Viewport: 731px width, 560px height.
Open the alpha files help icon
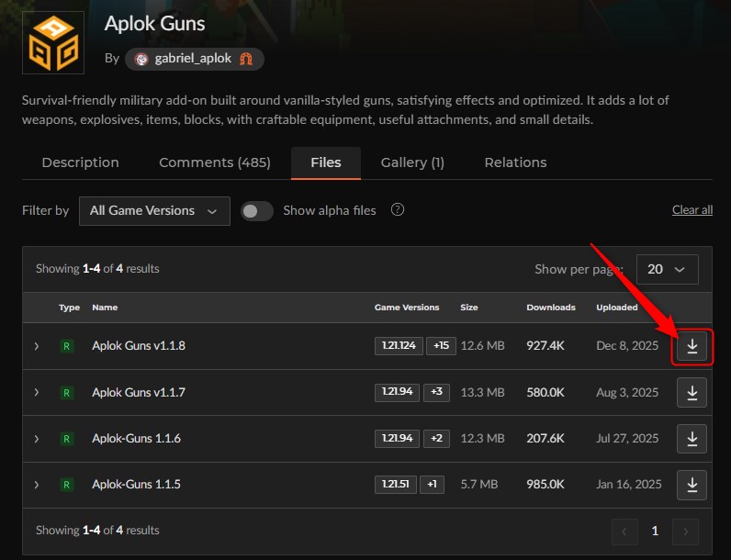[398, 209]
